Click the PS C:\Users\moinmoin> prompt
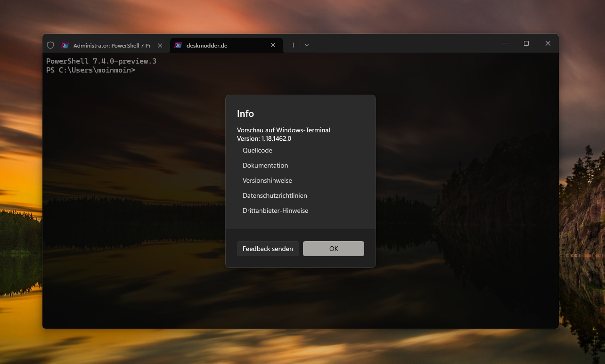The width and height of the screenshot is (605, 364). (x=90, y=70)
